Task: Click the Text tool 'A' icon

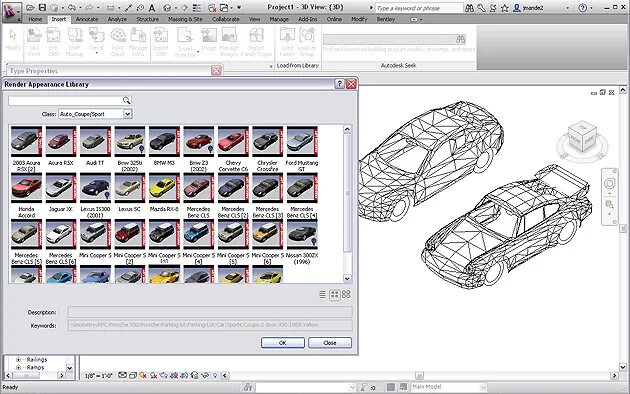Action: pos(152,8)
